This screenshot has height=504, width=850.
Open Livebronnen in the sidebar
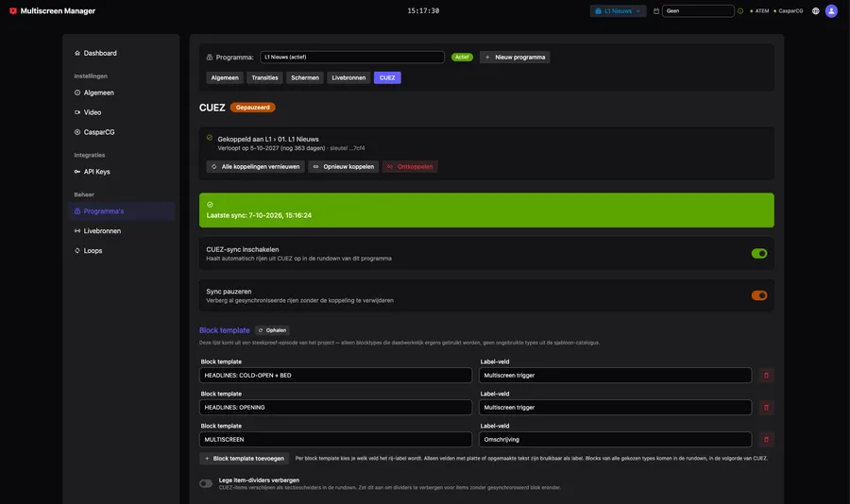[121, 231]
